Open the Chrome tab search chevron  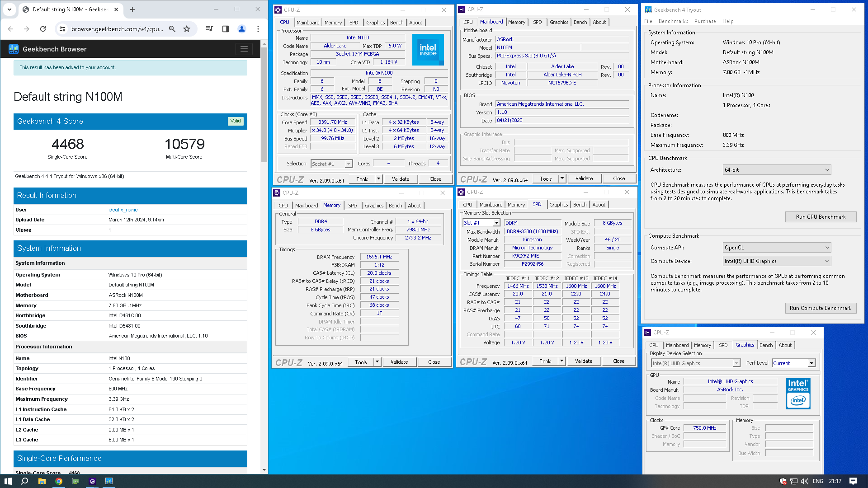point(9,9)
